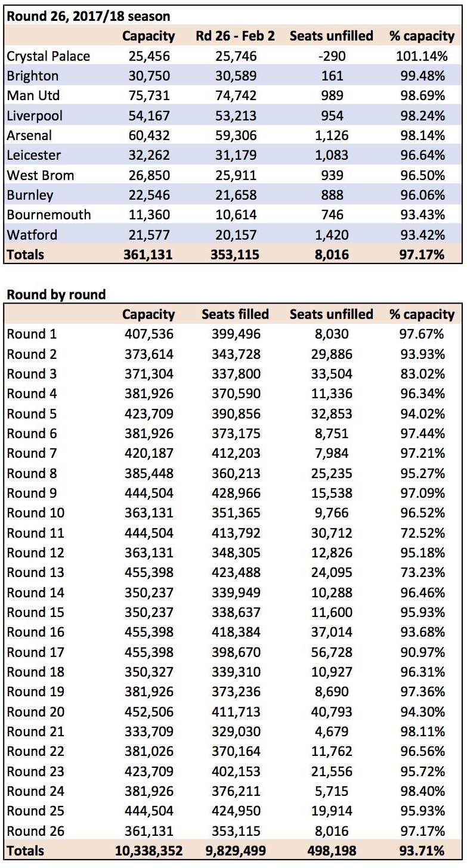Click the Round 26, 2017/18 season title
Image resolution: width=467 pixels, height=868 pixels.
tap(88, 16)
